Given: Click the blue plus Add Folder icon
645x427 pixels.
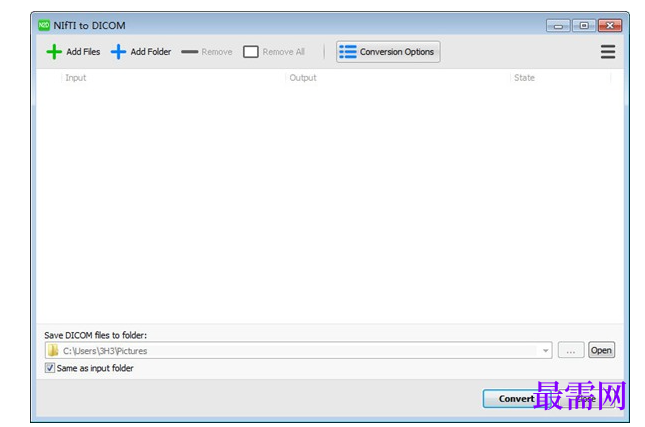Looking at the screenshot, I should click(x=118, y=52).
